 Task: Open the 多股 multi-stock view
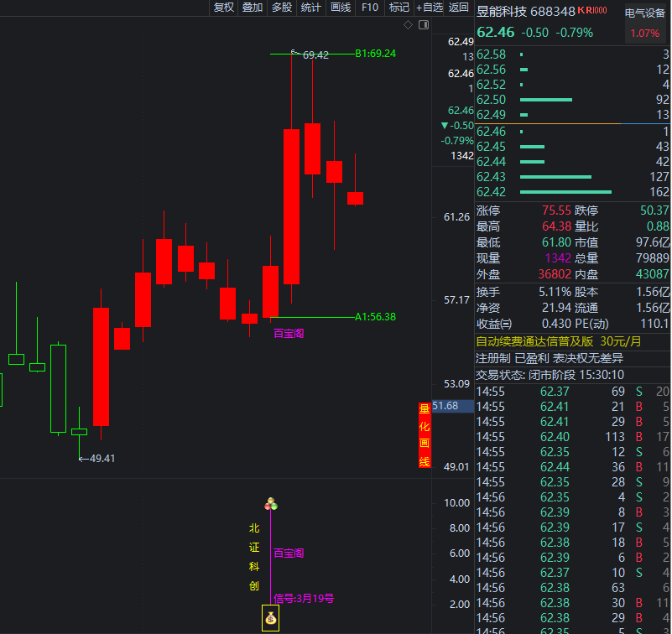click(x=282, y=8)
